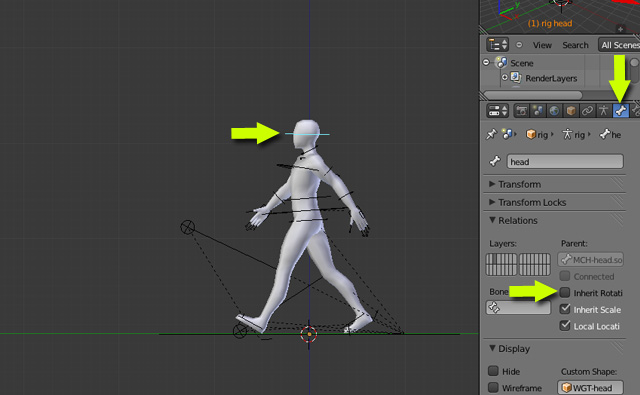Click the Parent field MCH-head.so

[x=590, y=260]
